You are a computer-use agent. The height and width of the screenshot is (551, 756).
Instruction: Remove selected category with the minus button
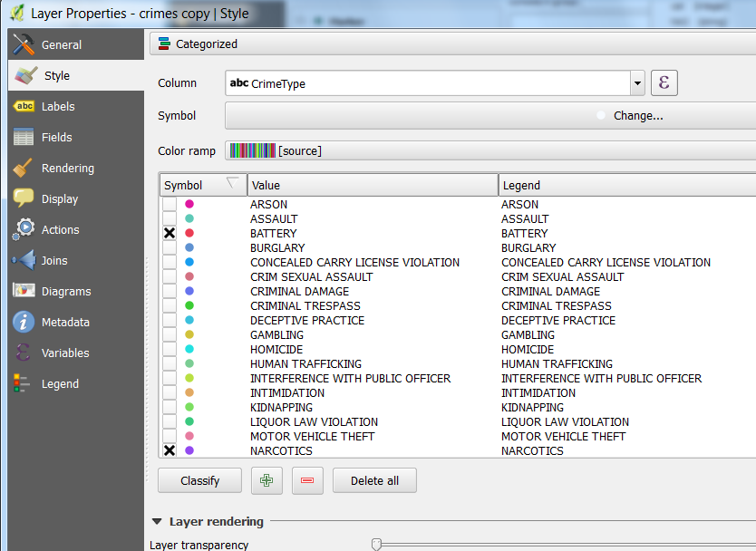coord(307,480)
